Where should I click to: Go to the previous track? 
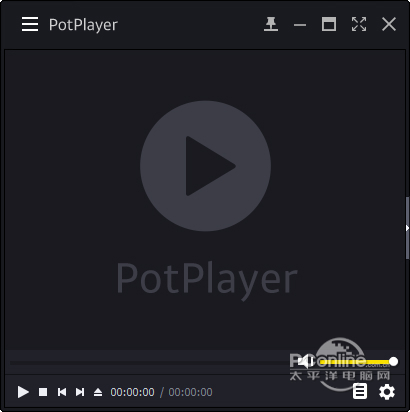tap(62, 392)
